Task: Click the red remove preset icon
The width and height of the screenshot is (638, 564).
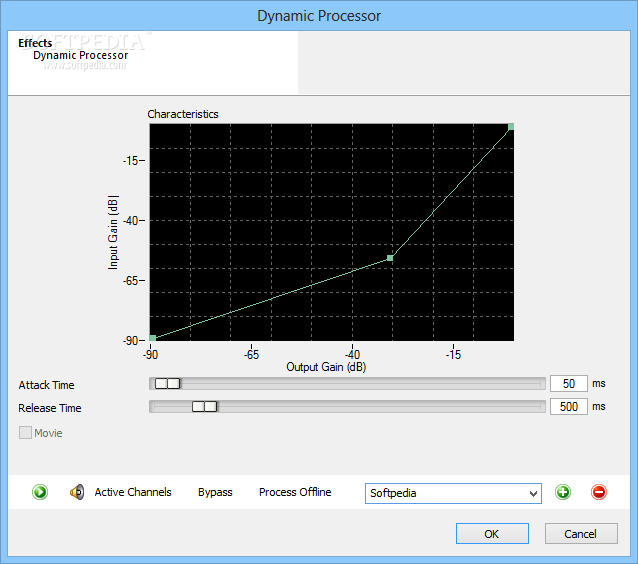Action: tap(599, 492)
